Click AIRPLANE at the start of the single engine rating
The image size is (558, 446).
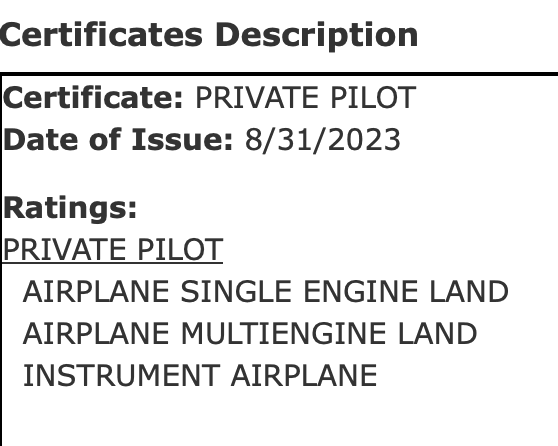[x=96, y=292]
